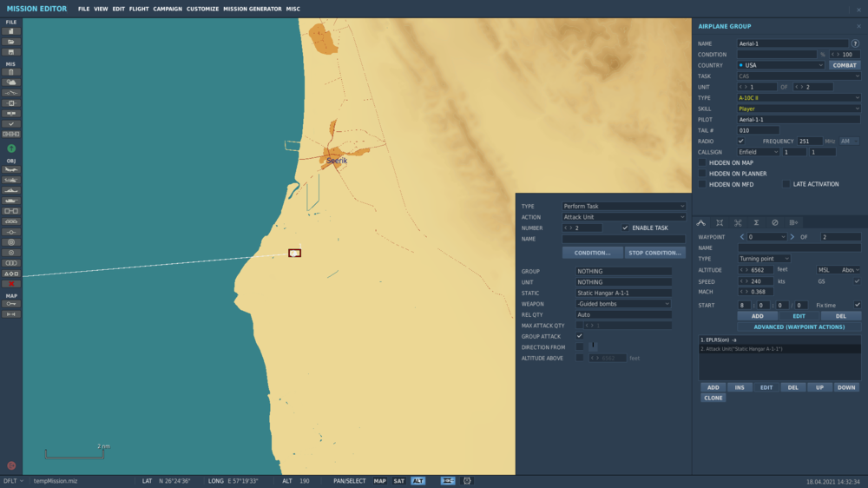Open WEAPON dropdown showing Guided bombs
The width and height of the screenshot is (868, 488).
pos(624,304)
